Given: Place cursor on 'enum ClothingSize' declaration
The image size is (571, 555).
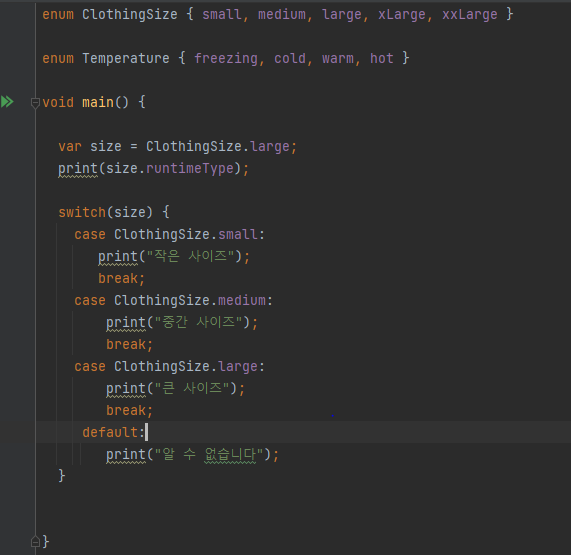Looking at the screenshot, I should click(110, 15).
